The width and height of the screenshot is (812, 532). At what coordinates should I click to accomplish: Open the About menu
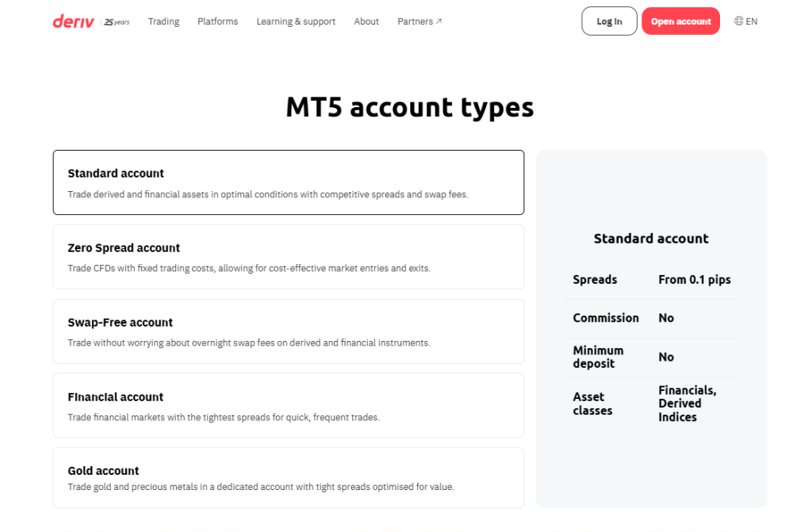point(366,21)
